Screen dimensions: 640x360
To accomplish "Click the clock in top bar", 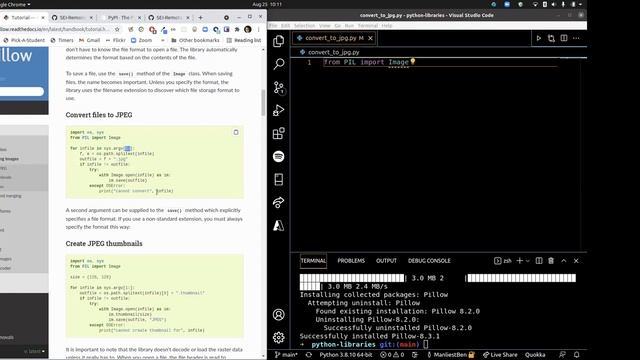I will pyautogui.click(x=267, y=4).
